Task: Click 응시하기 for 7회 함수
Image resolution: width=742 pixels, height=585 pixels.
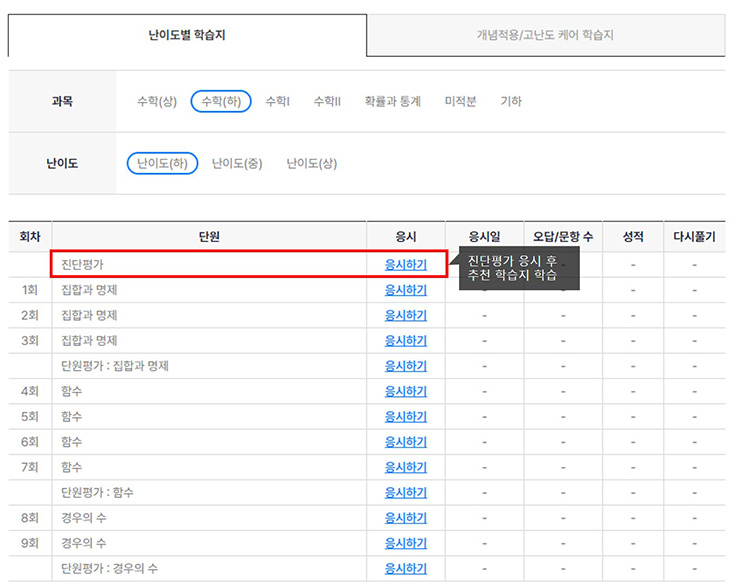Action: coord(406,467)
